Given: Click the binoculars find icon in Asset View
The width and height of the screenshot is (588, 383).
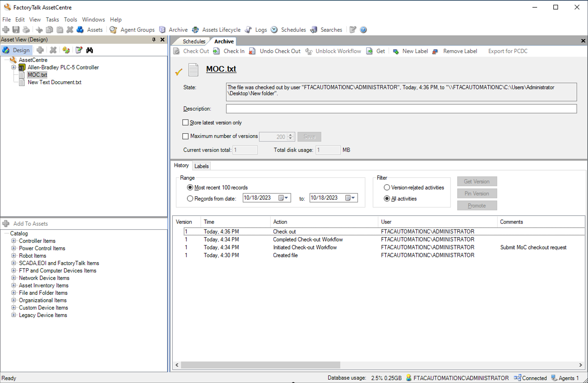Looking at the screenshot, I should coord(89,50).
